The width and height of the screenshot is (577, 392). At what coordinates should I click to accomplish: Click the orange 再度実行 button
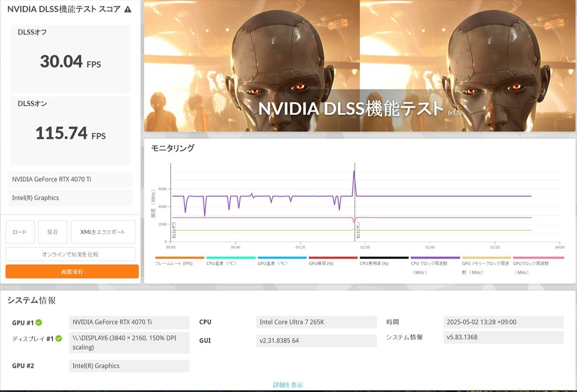click(x=72, y=271)
